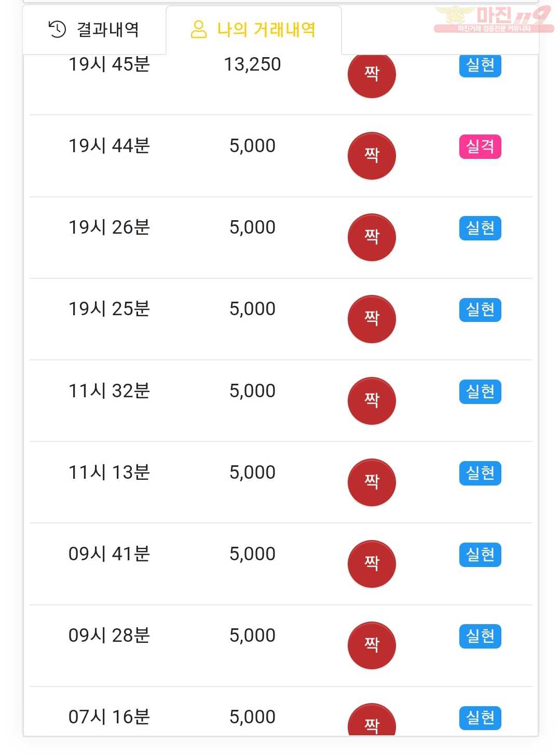Click the 5,000 amount at 19시 25분
Viewport: 560px width, 755px height.
tap(252, 309)
